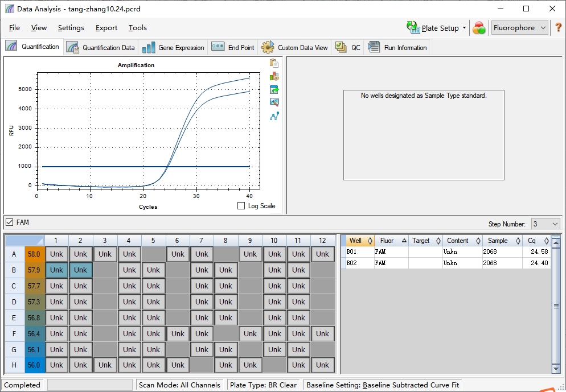566x392 pixels.
Task: Expand the Fluorophore dropdown
Action: point(519,28)
